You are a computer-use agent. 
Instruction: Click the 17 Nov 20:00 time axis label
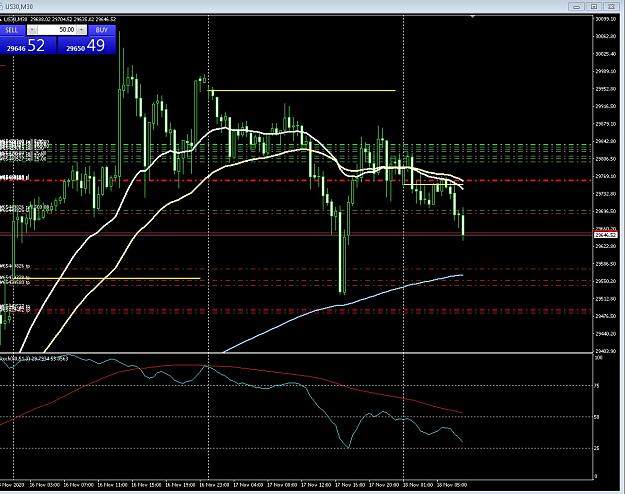pos(384,485)
